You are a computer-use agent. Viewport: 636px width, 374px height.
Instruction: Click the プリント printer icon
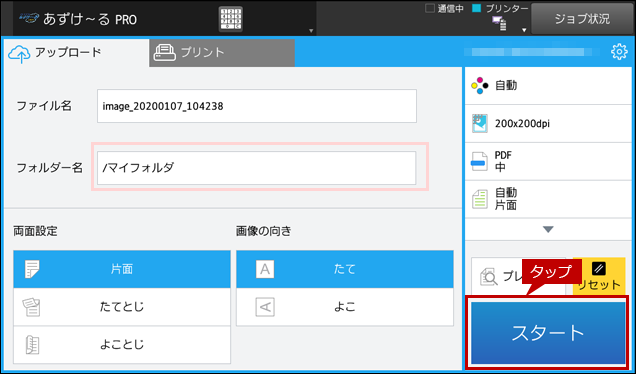[165, 53]
